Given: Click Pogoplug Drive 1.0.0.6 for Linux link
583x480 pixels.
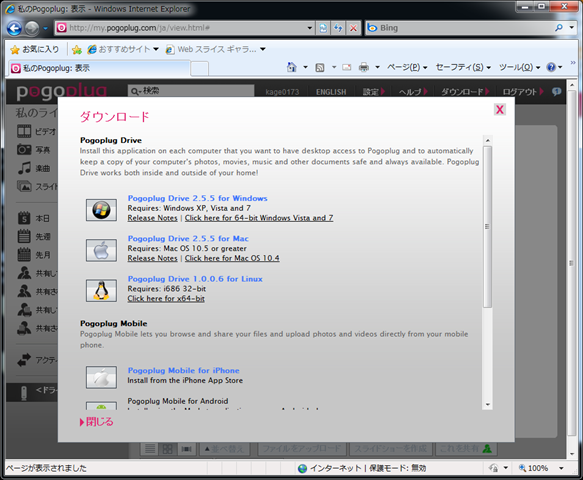Looking at the screenshot, I should (195, 279).
